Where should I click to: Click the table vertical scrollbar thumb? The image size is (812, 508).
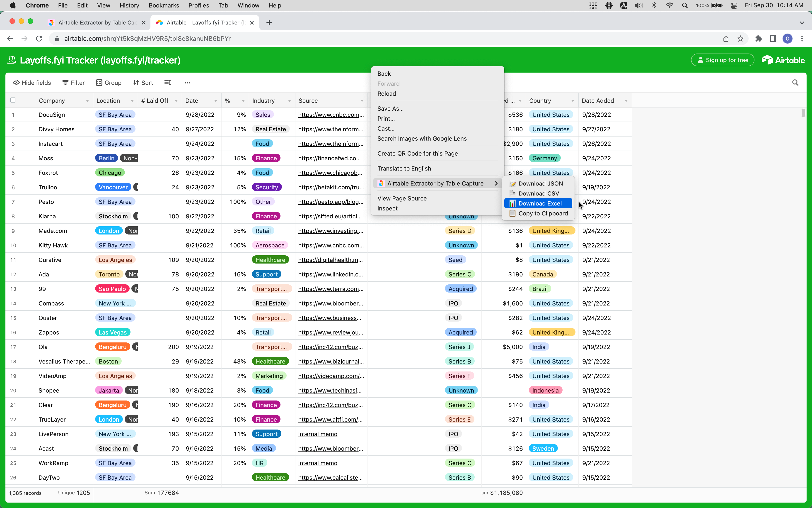click(803, 113)
